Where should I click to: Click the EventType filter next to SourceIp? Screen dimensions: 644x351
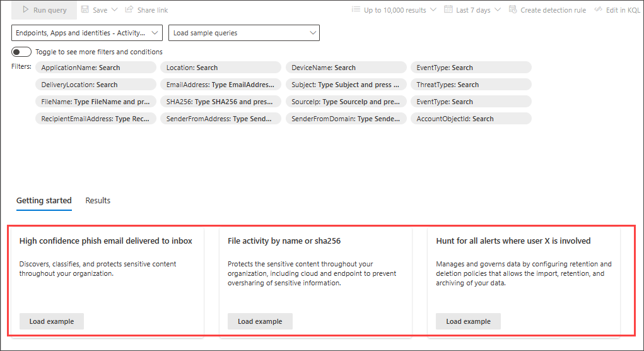pyautogui.click(x=471, y=102)
